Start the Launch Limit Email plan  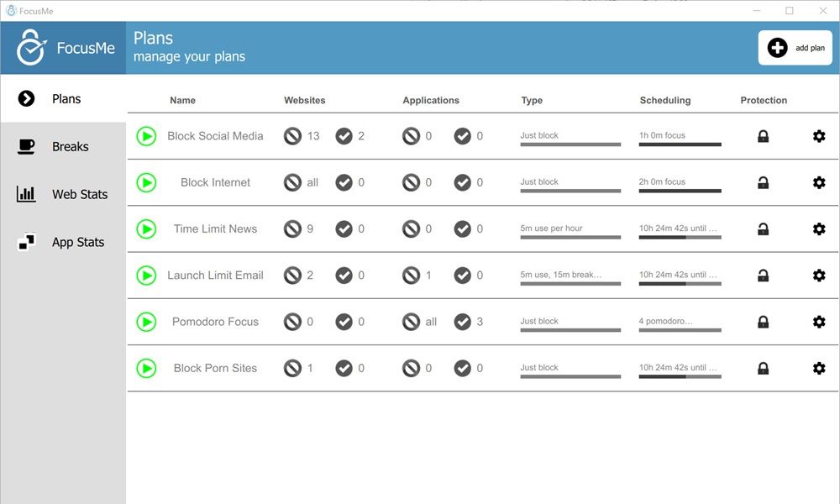[x=146, y=276]
